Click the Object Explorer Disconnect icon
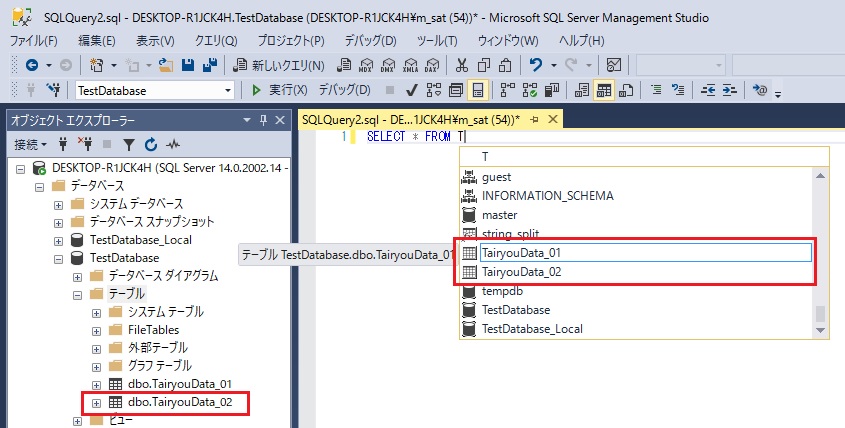 tap(85, 144)
